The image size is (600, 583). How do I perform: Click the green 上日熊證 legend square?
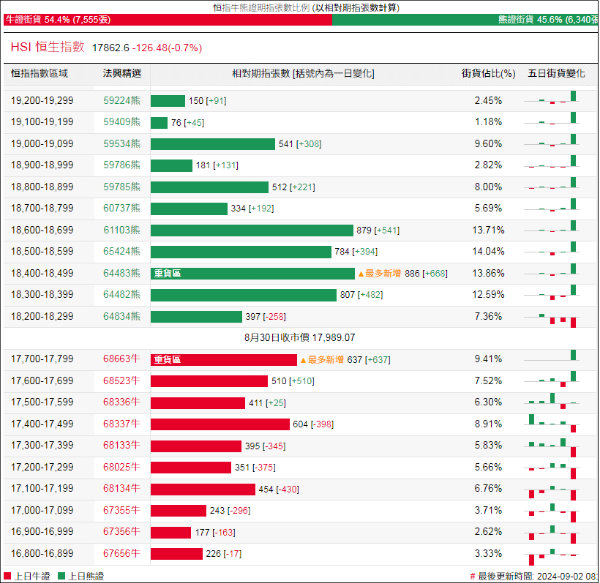point(61,576)
